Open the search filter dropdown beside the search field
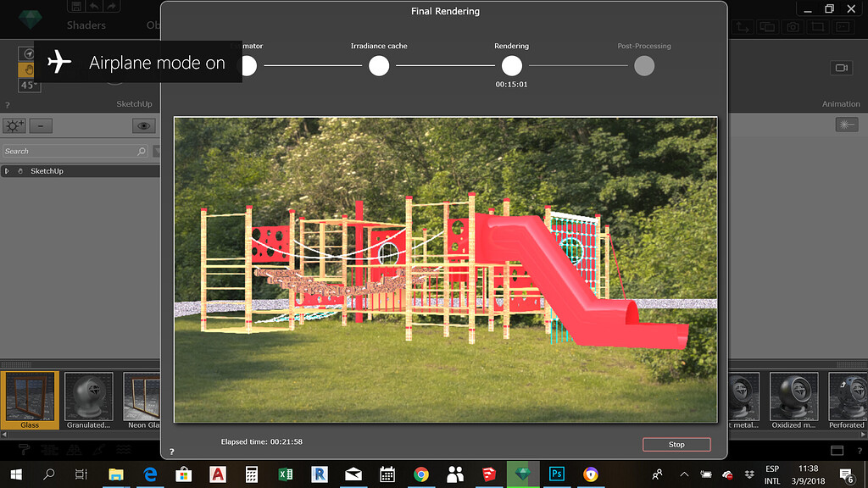Image resolution: width=868 pixels, height=488 pixels. 156,151
